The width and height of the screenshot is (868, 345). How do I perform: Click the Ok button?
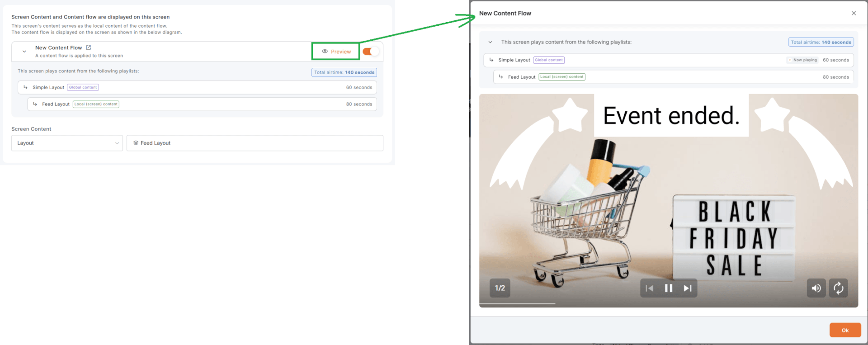click(845, 330)
